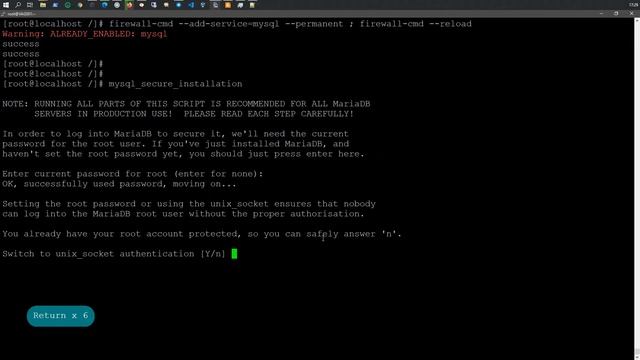Click the 'mysql_secure_installation' command
The width and height of the screenshot is (640, 360).
click(x=175, y=84)
